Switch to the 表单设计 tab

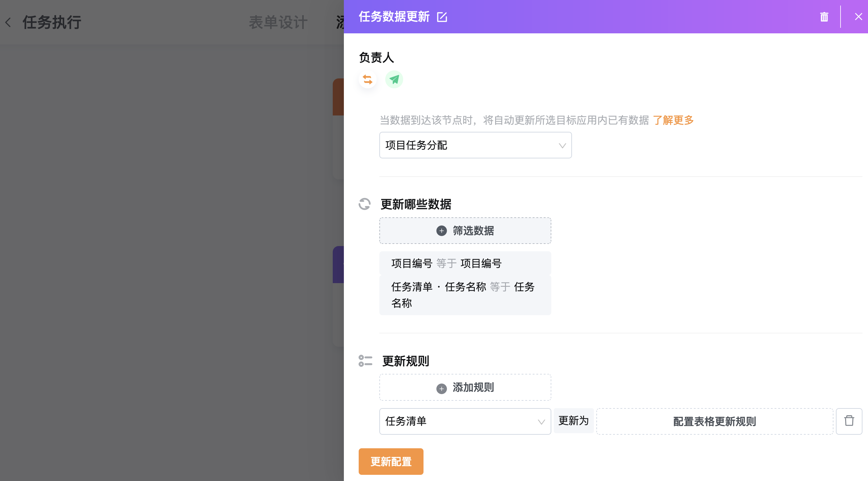tap(278, 22)
